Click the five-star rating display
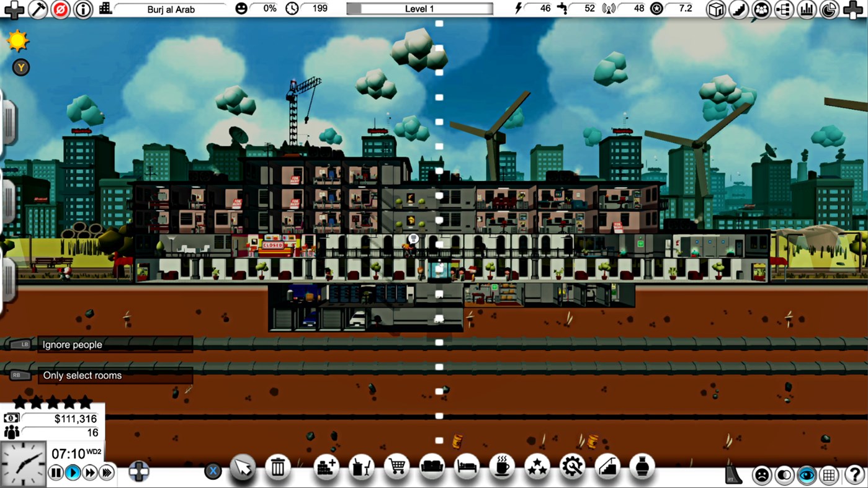Screen dimensions: 868x488 coord(52,402)
